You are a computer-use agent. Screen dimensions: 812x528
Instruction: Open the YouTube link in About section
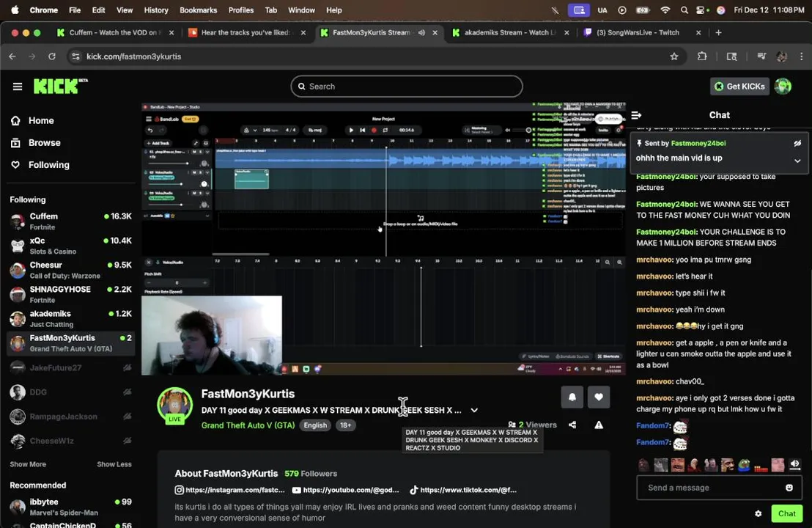346,490
